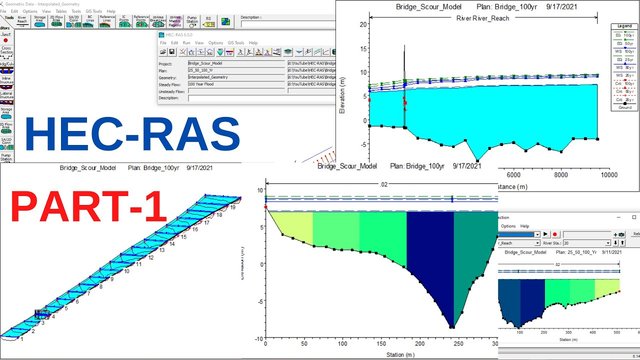Open the Storage Area editor in sidebar
This screenshot has width=640, height=360.
click(x=6, y=113)
